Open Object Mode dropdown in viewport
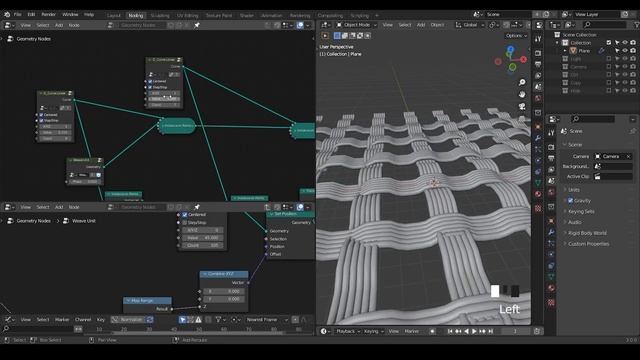 point(356,25)
